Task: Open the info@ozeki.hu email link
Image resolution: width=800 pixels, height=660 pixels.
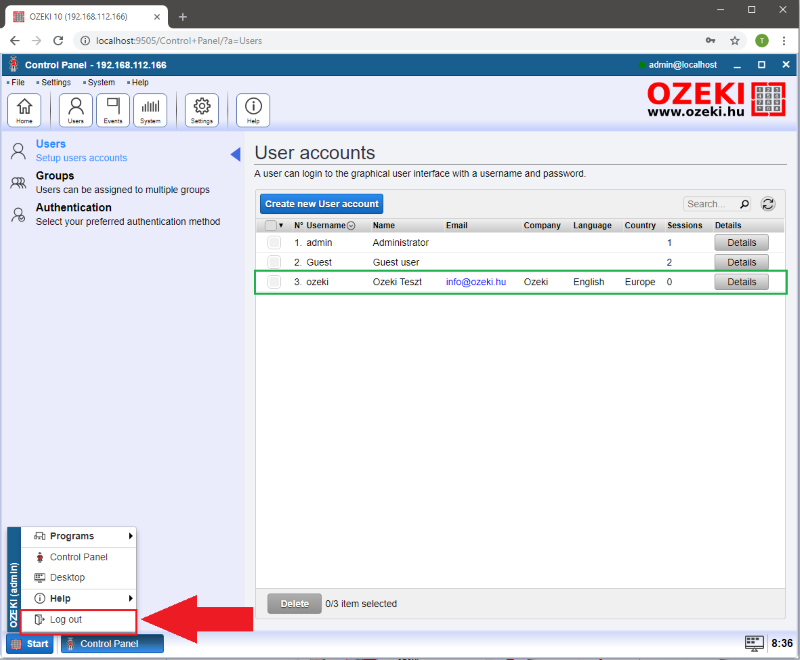Action: tap(475, 282)
